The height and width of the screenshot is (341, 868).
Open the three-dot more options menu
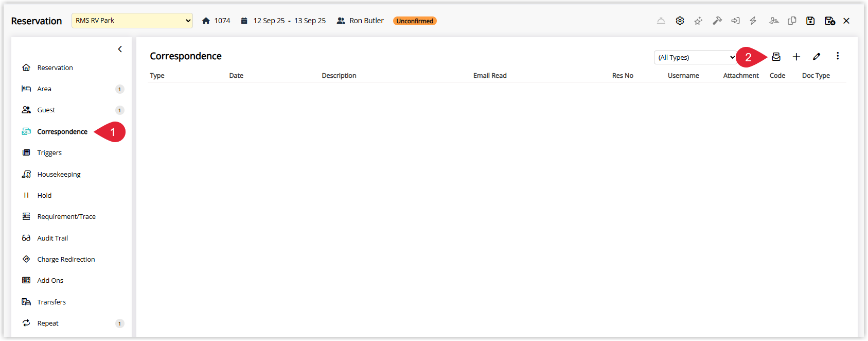[838, 56]
